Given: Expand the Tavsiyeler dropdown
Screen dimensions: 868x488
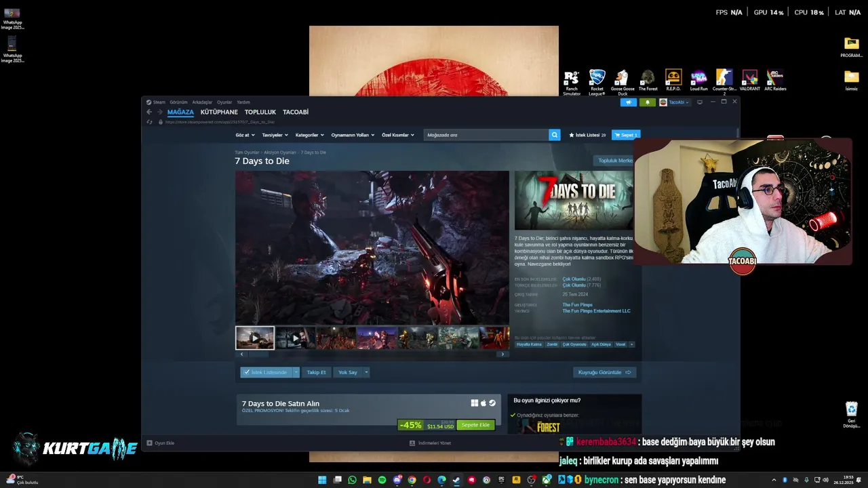Looking at the screenshot, I should (275, 135).
